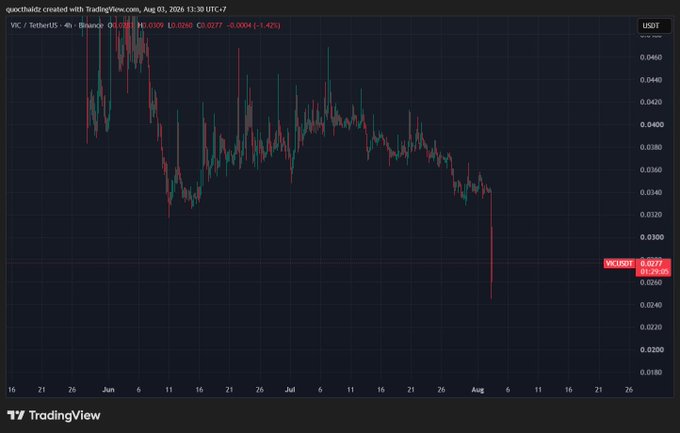Select the 4h interval label in title

(x=68, y=26)
